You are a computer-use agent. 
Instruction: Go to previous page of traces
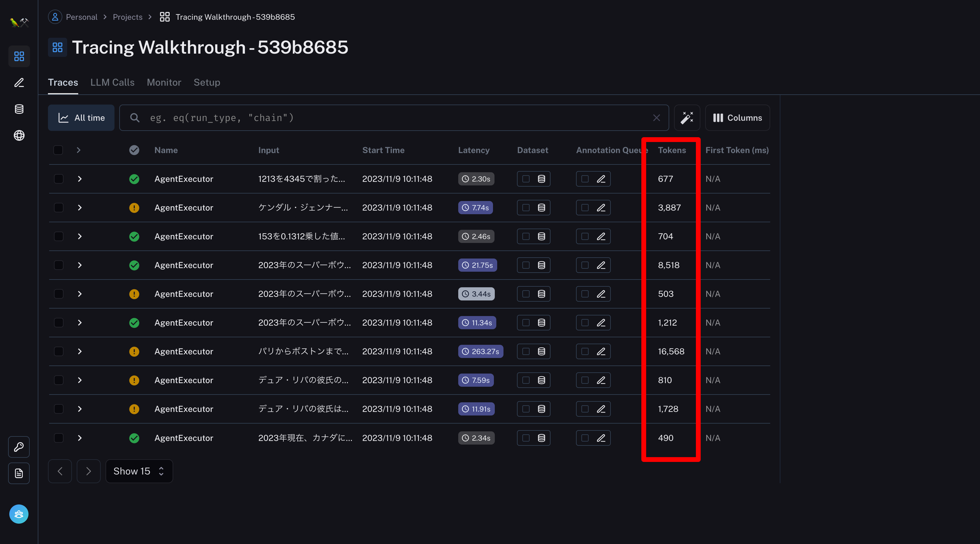point(60,471)
